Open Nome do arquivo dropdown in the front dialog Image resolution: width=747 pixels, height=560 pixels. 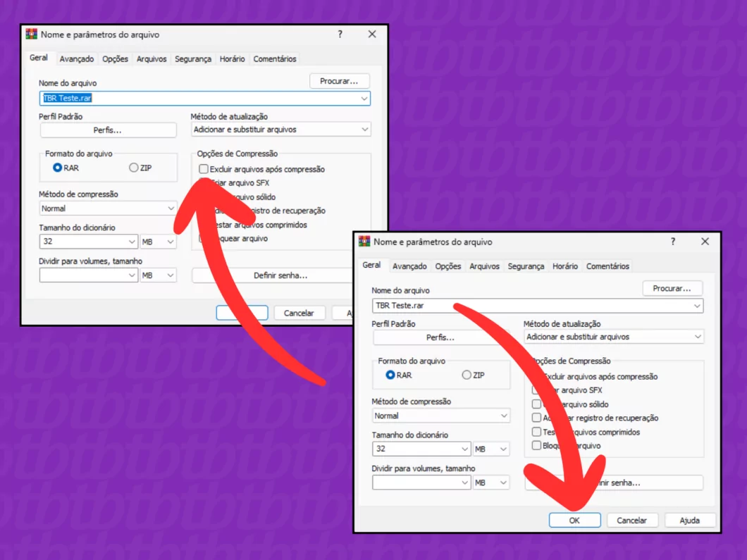click(x=697, y=306)
